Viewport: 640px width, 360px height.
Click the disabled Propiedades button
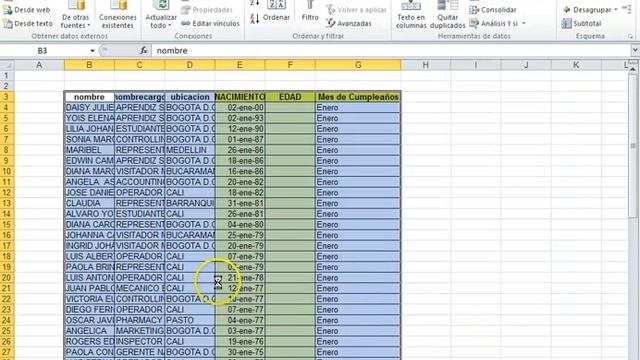coord(207,10)
